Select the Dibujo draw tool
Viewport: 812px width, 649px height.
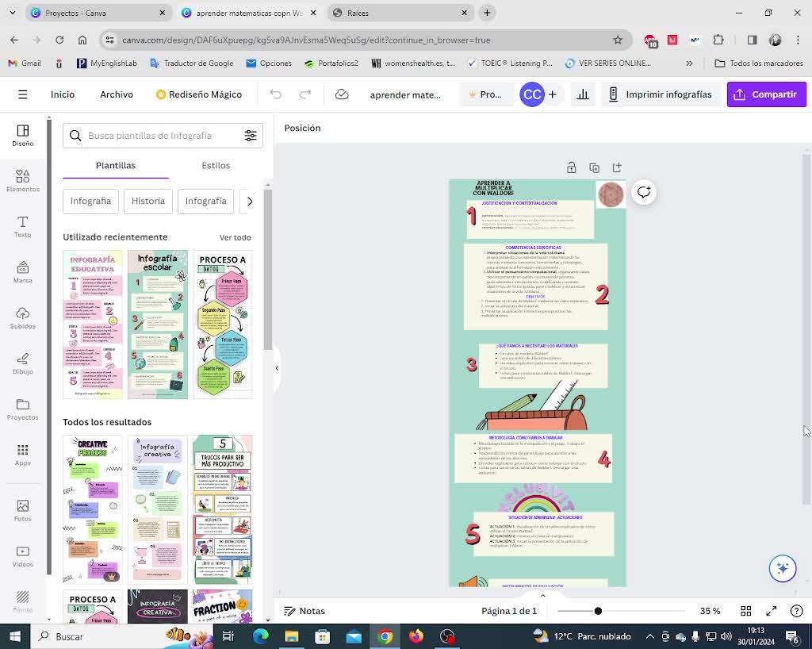23,363
